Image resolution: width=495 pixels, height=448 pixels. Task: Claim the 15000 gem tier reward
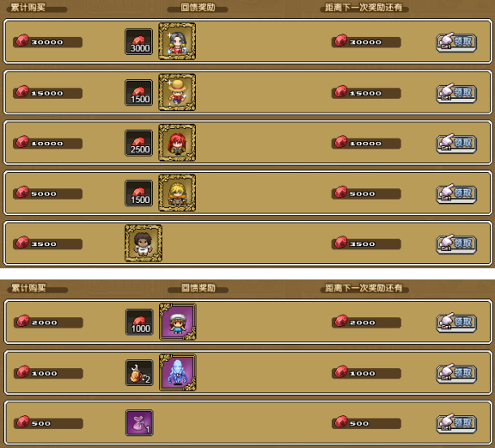456,94
